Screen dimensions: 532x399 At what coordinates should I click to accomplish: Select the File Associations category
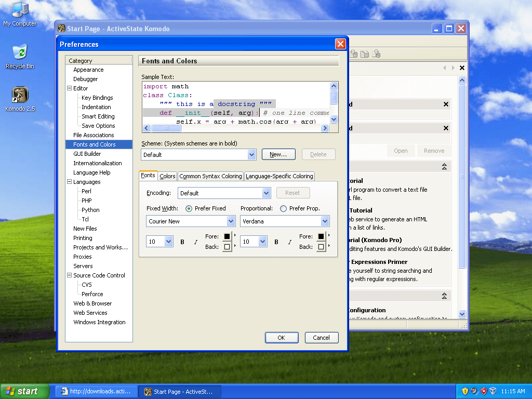94,135
